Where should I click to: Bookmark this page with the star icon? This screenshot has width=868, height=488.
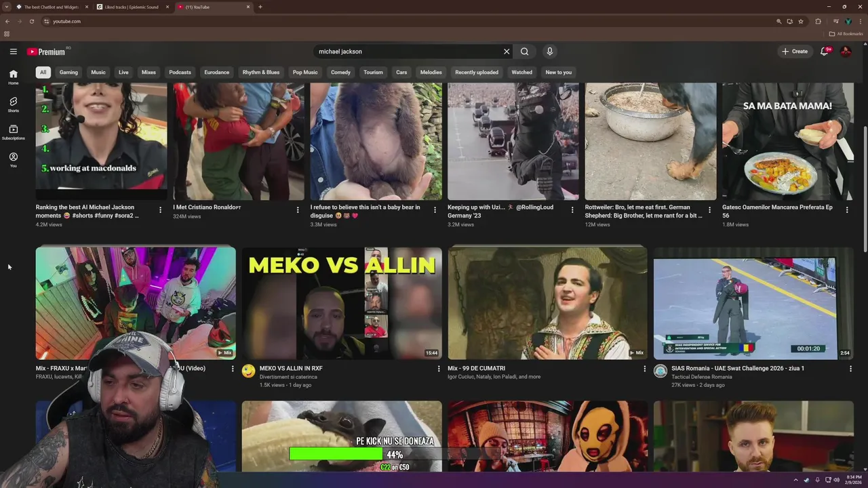click(801, 21)
